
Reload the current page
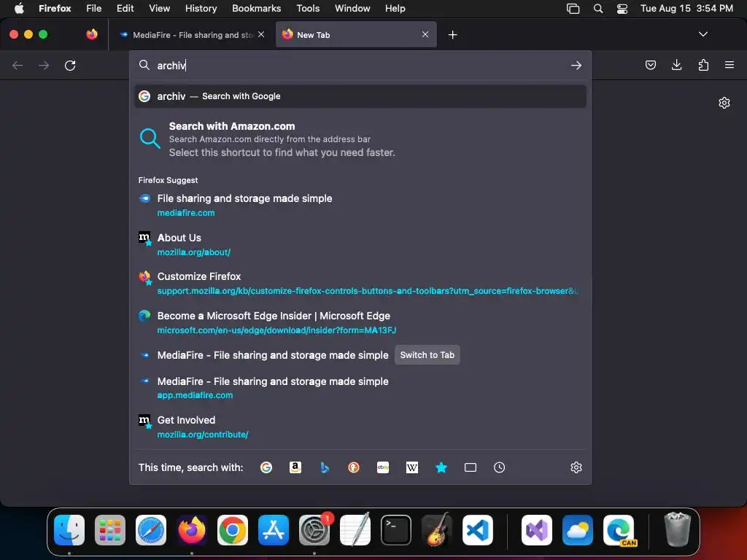[x=70, y=65]
